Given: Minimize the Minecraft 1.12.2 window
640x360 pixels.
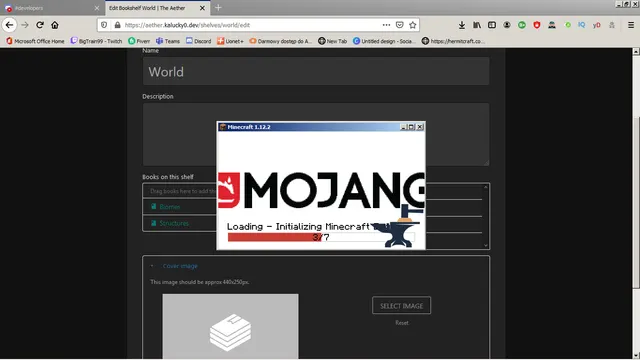Looking at the screenshot, I should (x=403, y=127).
